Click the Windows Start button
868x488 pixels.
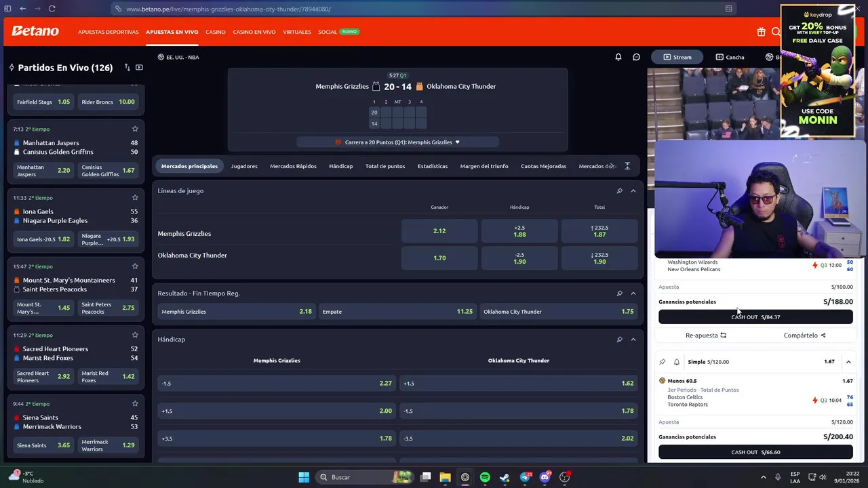(304, 477)
